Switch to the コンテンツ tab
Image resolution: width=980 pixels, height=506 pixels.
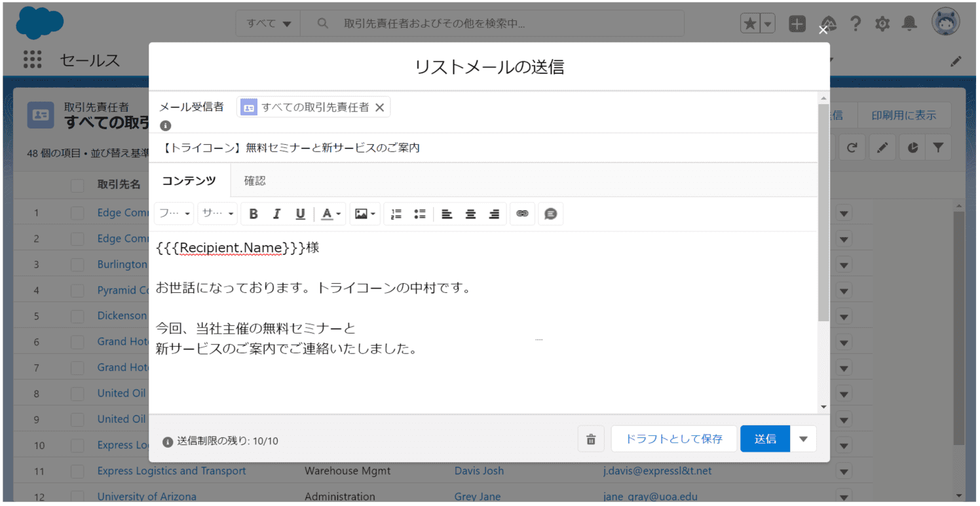(x=189, y=181)
